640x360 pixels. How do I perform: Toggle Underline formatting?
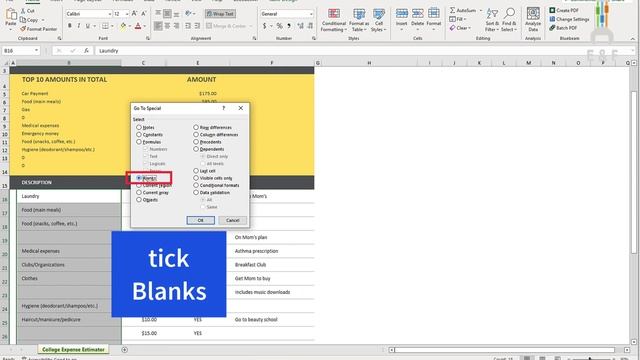pos(87,26)
